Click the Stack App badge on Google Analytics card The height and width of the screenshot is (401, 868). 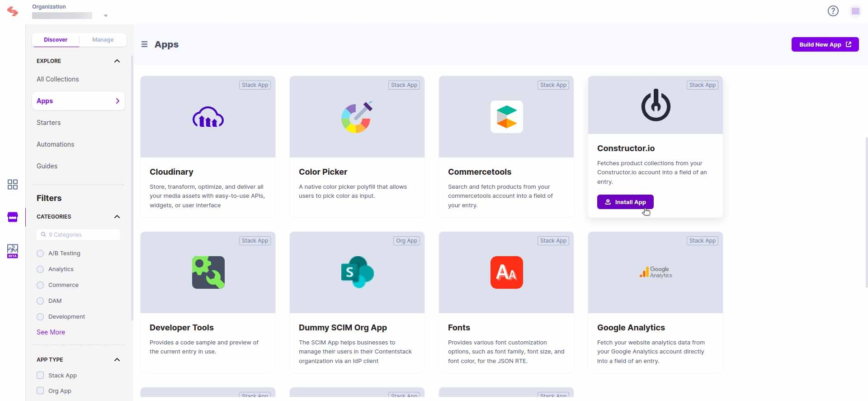click(x=703, y=241)
